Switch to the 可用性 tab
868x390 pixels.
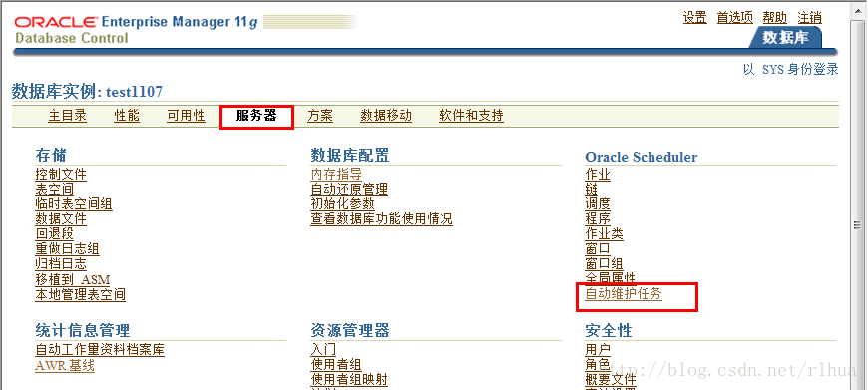pyautogui.click(x=186, y=116)
